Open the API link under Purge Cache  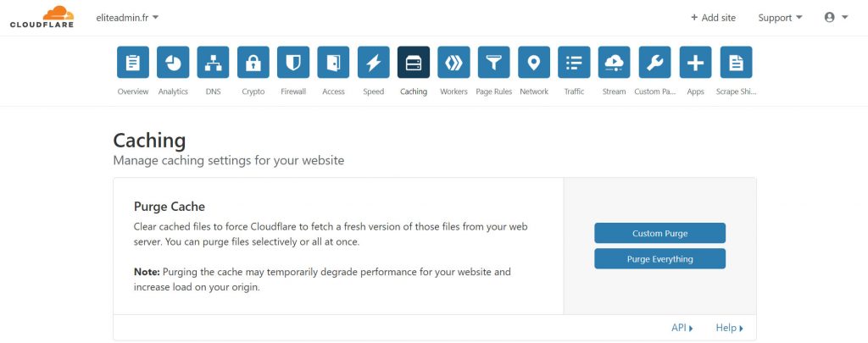[x=682, y=328]
